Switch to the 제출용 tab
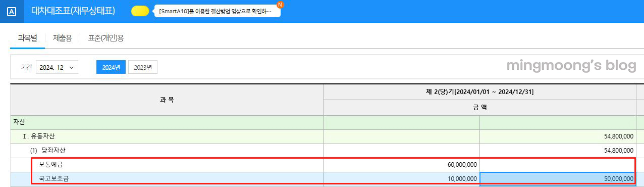 pos(62,38)
